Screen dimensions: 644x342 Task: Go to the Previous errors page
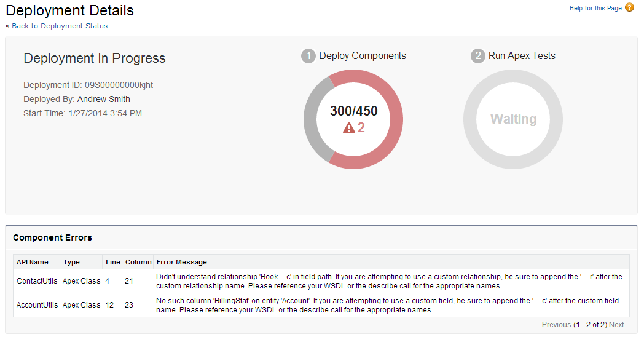click(x=556, y=325)
